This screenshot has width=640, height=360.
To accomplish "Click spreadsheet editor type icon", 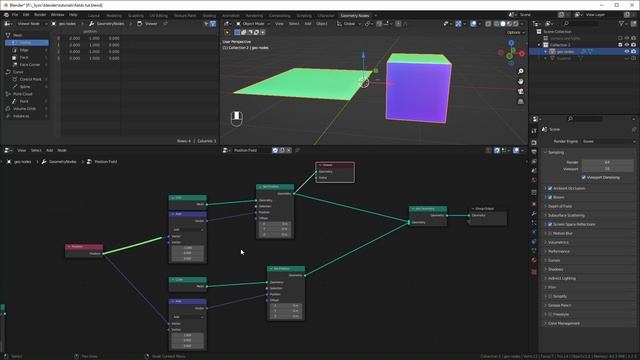I will pos(7,24).
